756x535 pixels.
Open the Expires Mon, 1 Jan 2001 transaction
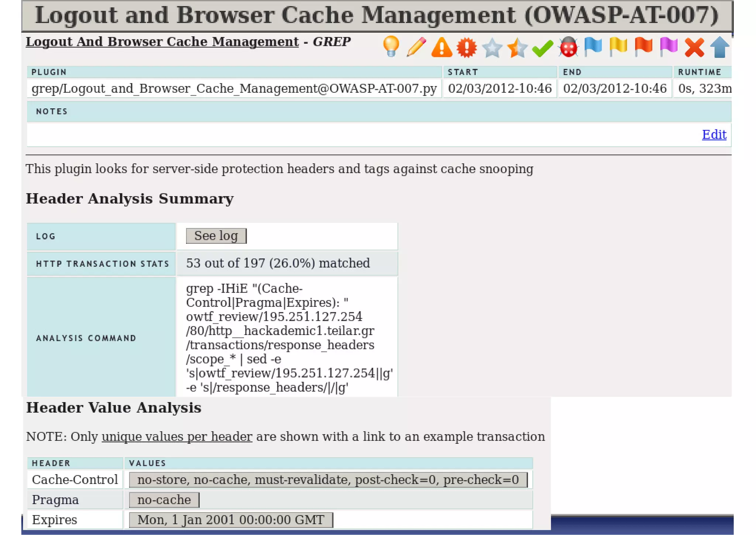pyautogui.click(x=231, y=519)
